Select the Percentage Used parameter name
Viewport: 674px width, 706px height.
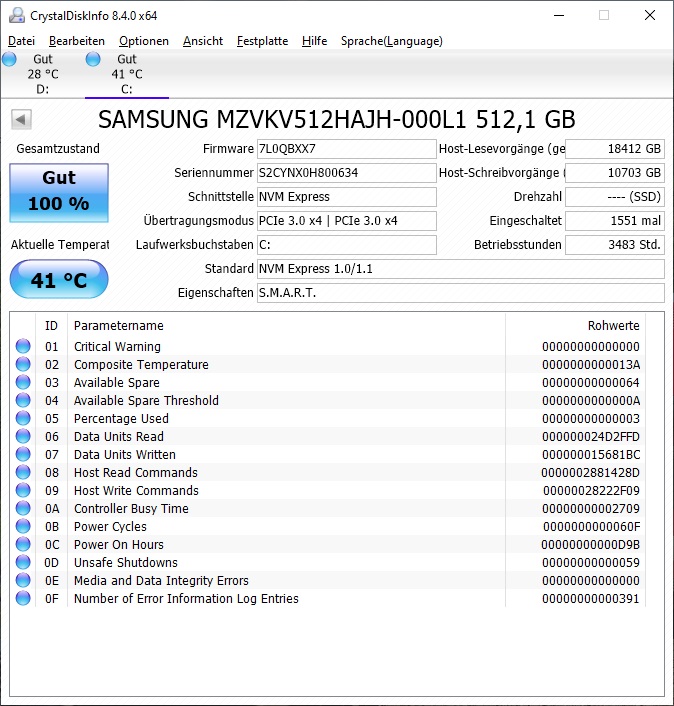click(x=121, y=418)
